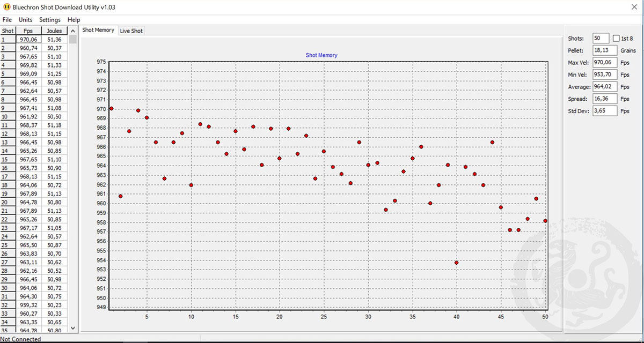Open the Settings menu
This screenshot has height=343, width=644.
(50, 20)
